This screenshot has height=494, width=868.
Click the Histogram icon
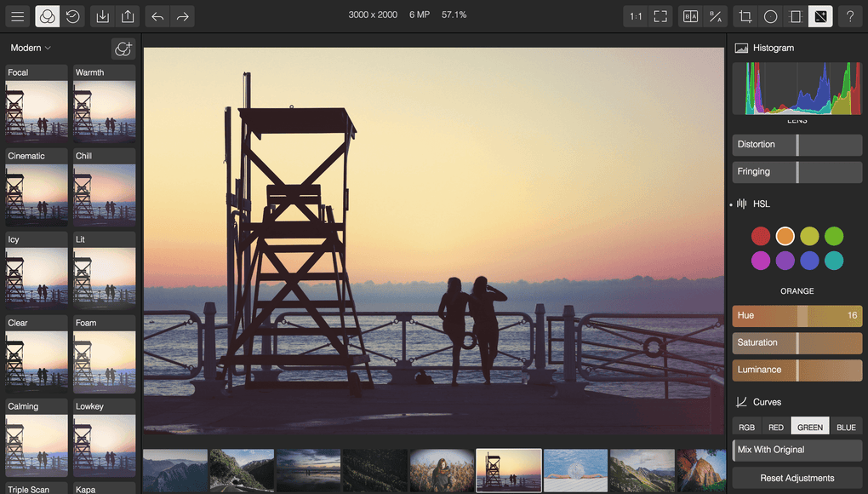(741, 49)
